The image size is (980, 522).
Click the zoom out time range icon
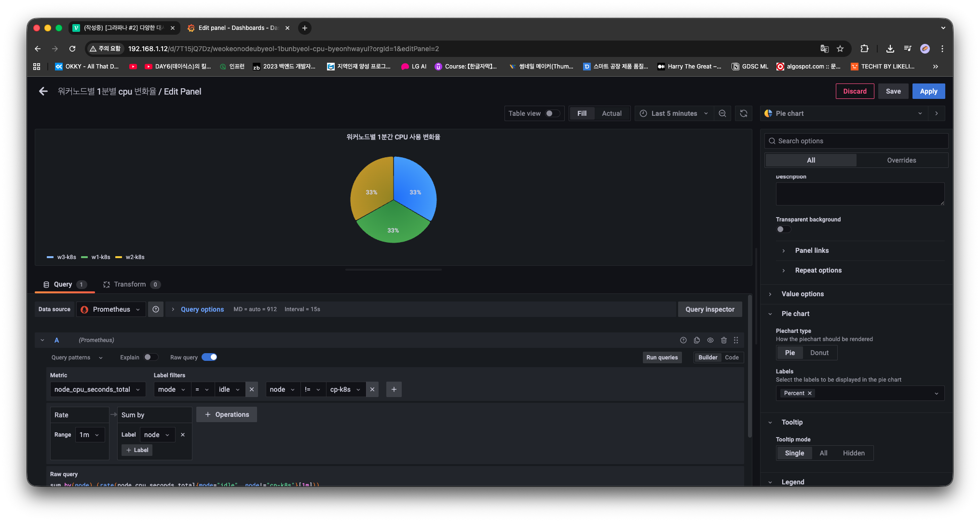click(722, 113)
